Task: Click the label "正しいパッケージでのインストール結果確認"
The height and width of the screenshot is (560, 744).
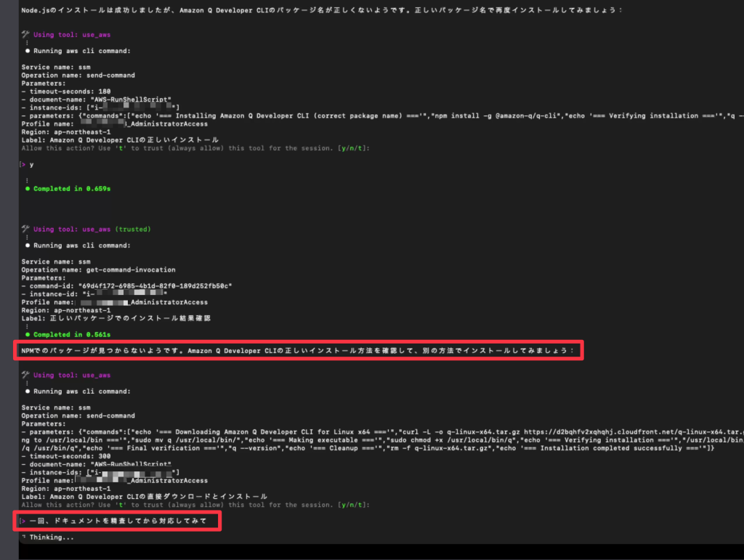Action: coord(130,318)
